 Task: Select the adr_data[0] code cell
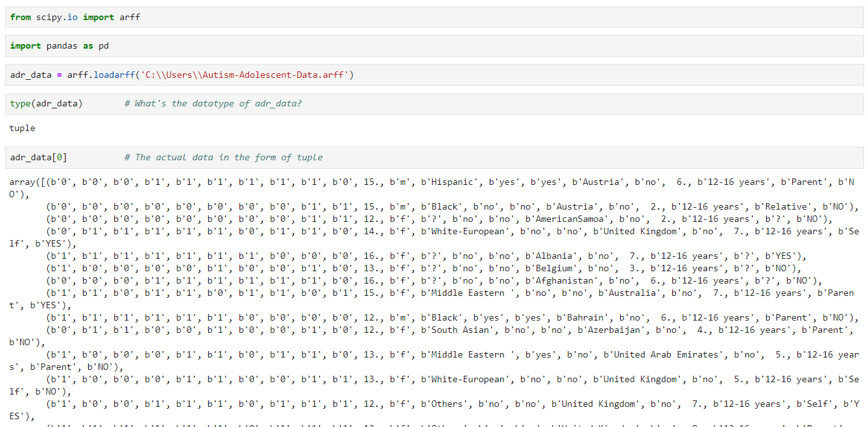[40, 156]
